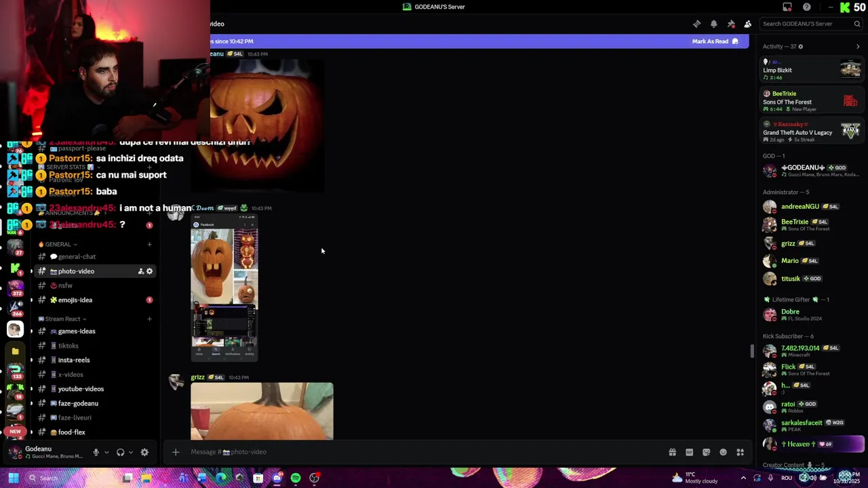Open the emoji picker icon
868x488 pixels.
click(x=723, y=452)
